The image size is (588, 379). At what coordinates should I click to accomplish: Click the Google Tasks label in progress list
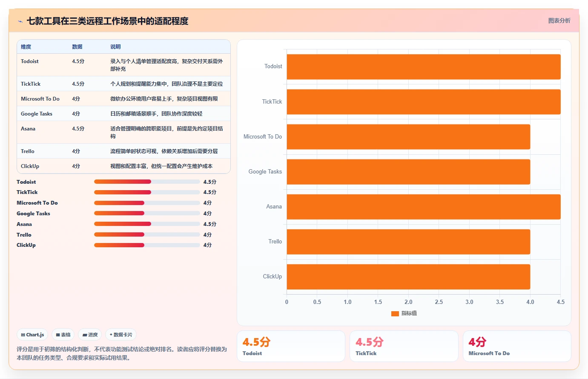[33, 214]
